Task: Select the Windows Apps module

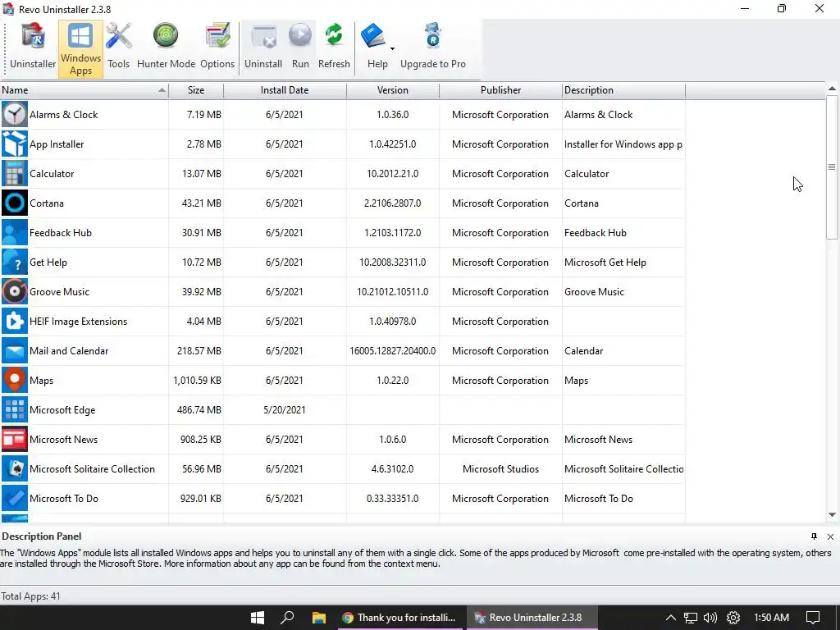Action: pyautogui.click(x=80, y=48)
